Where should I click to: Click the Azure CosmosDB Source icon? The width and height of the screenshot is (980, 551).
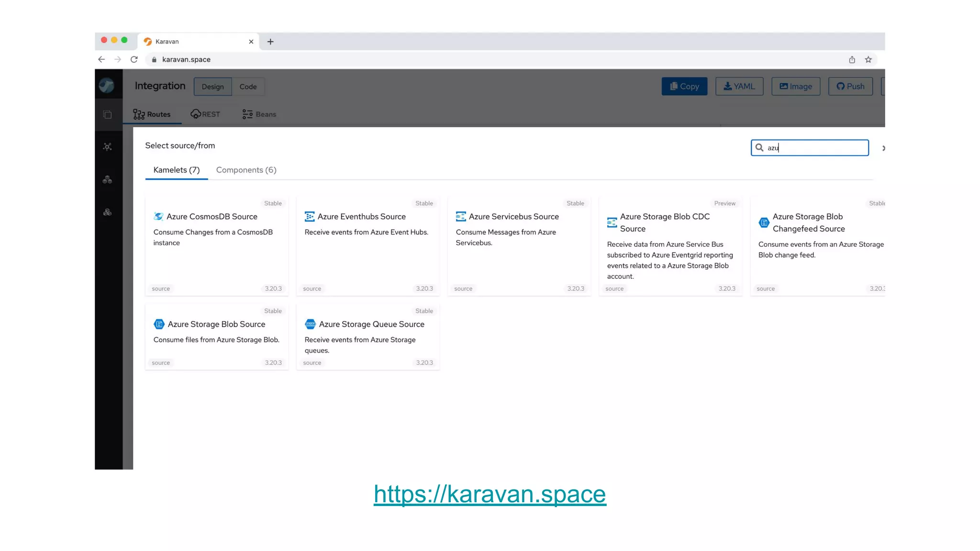tap(158, 217)
